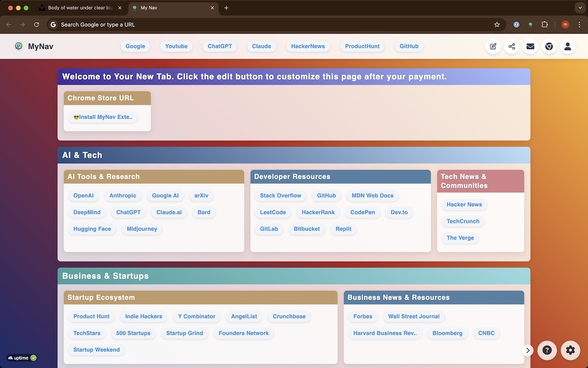Viewport: 588px width, 368px height.
Task: Open the Stack Overflow link
Action: (281, 196)
